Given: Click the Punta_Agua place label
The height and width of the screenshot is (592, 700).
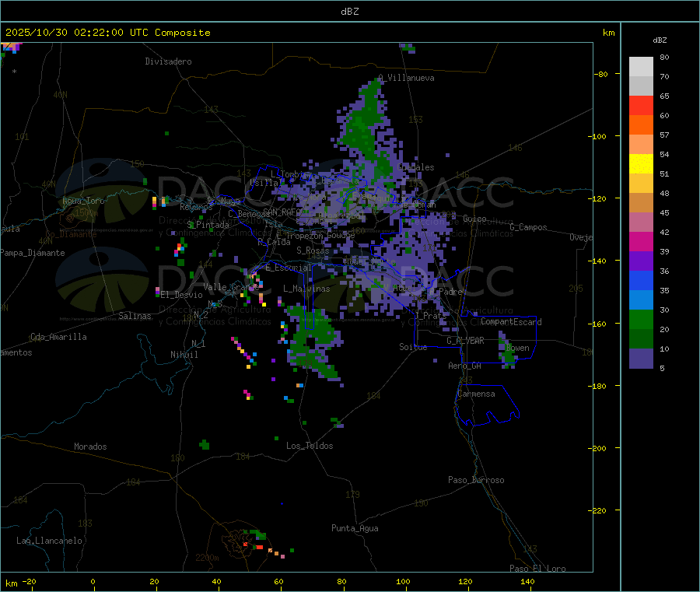Looking at the screenshot, I should pos(355,528).
